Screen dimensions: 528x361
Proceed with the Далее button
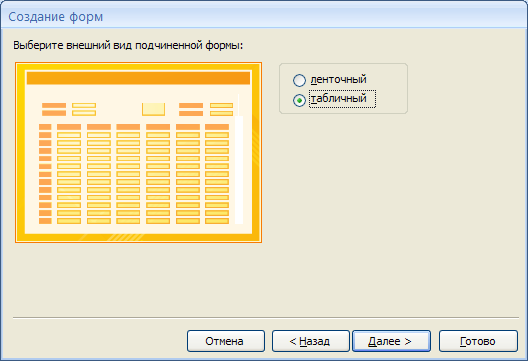(391, 341)
